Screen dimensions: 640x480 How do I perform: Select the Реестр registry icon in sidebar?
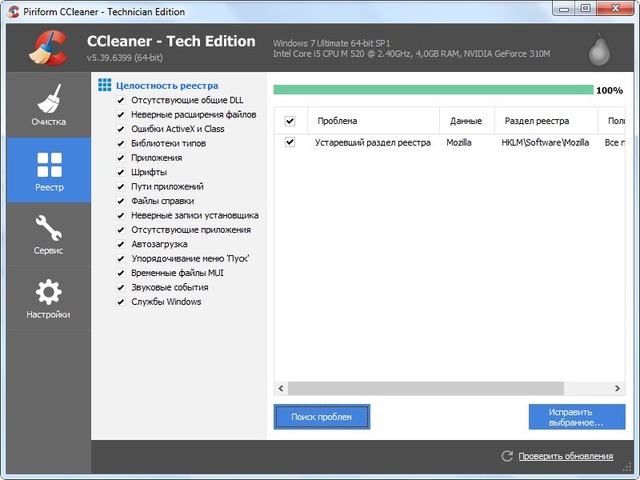(48, 170)
